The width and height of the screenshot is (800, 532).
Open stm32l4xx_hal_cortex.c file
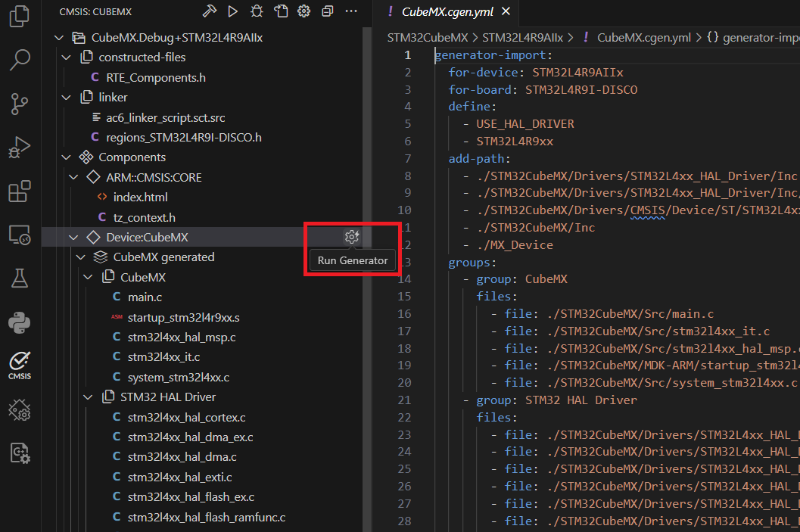[x=187, y=418]
